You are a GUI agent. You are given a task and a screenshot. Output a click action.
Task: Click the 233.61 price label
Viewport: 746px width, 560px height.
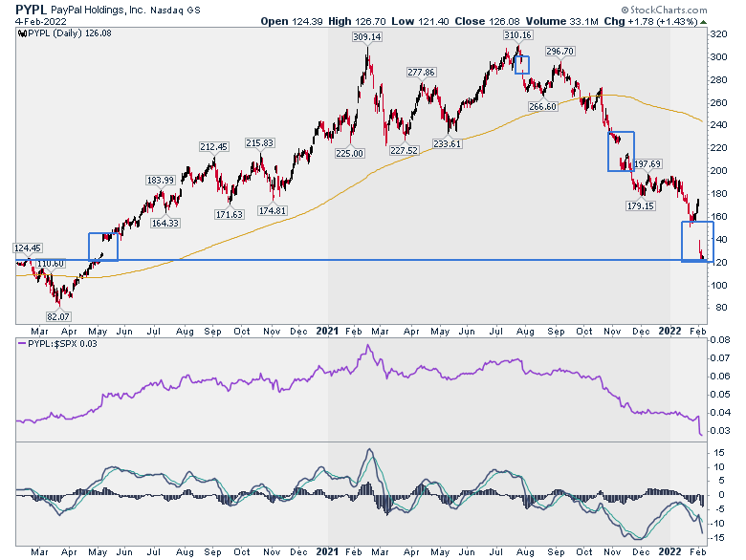(x=448, y=143)
